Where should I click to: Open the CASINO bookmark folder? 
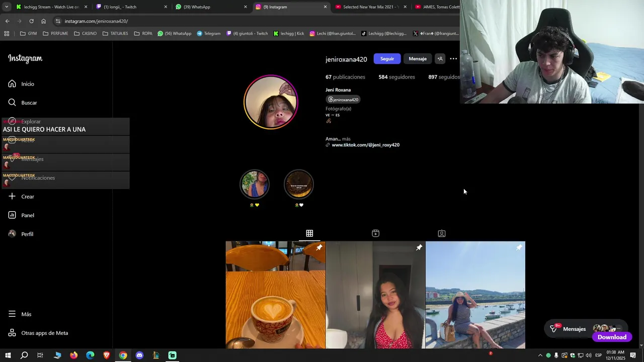pos(85,34)
